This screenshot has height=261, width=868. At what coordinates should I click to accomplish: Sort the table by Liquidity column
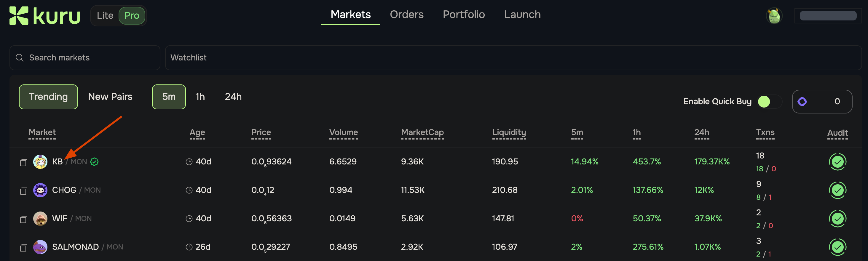(x=509, y=132)
